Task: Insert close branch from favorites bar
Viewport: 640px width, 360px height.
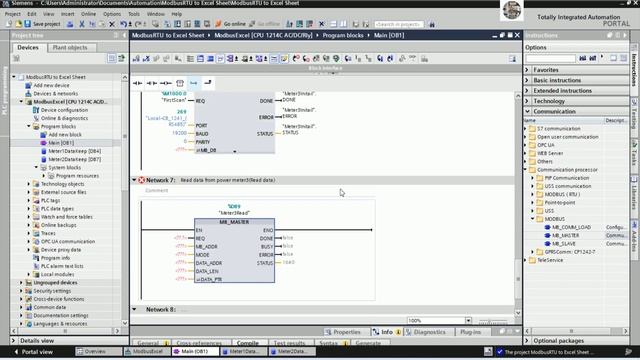Action: pos(207,83)
